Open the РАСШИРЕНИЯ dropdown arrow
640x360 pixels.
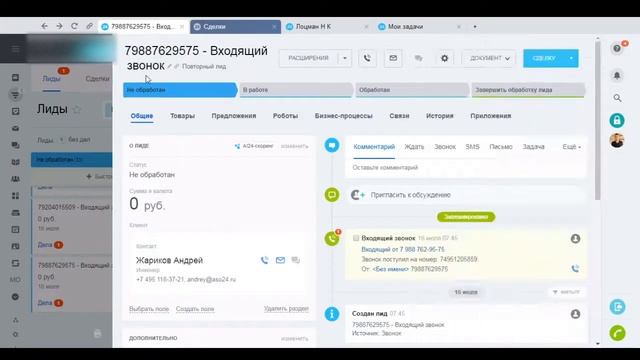click(345, 58)
